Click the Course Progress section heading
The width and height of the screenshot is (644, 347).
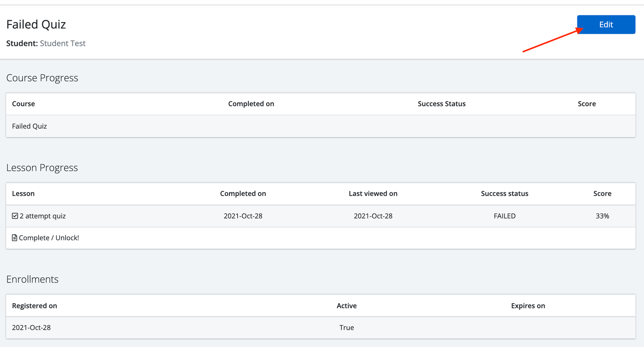(42, 78)
